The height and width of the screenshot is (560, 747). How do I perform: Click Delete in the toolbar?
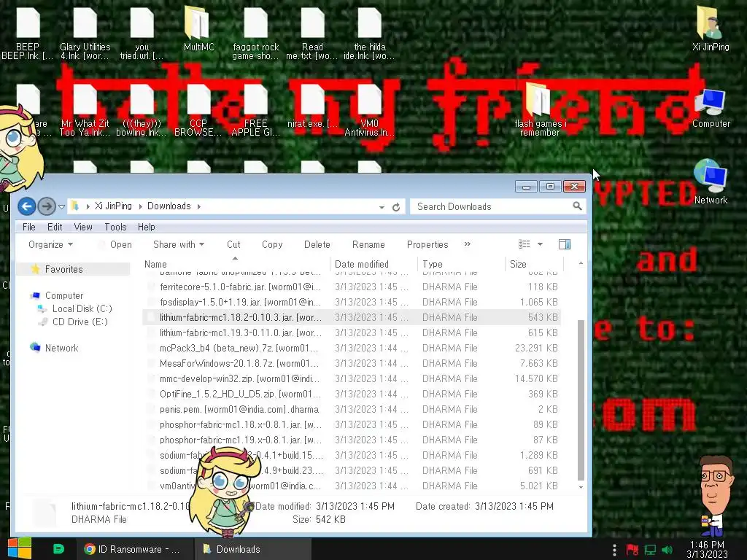(317, 244)
